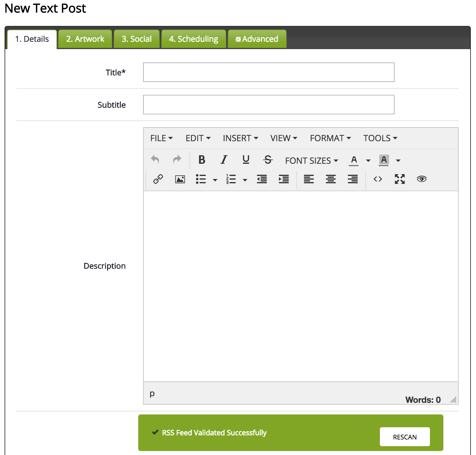Apply the text color button
Viewport: 476px width, 455px height.
pos(354,160)
